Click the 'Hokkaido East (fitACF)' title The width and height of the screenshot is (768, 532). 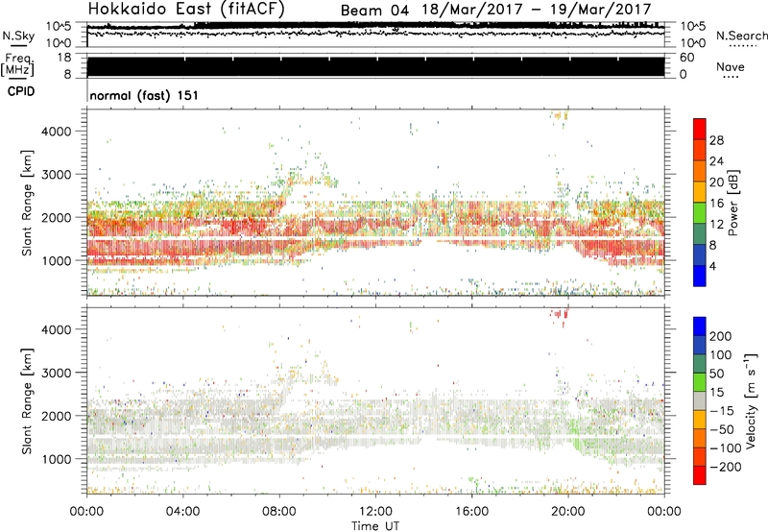(x=186, y=10)
